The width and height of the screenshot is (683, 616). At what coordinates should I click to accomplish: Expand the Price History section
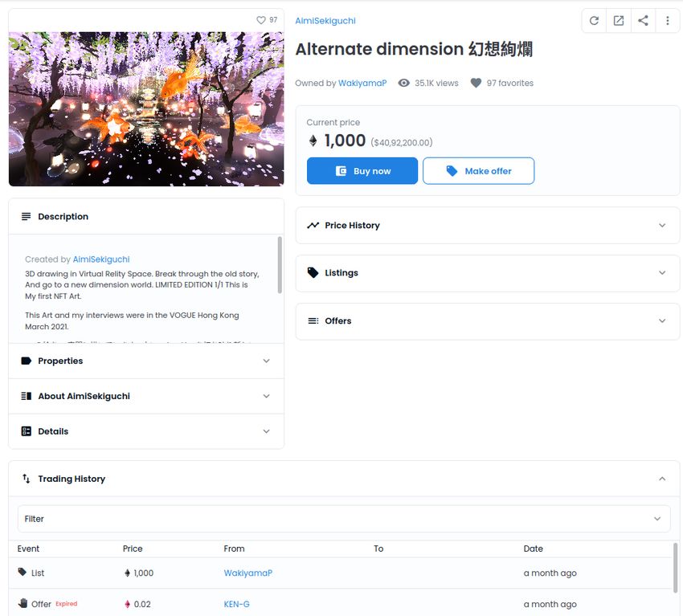488,225
